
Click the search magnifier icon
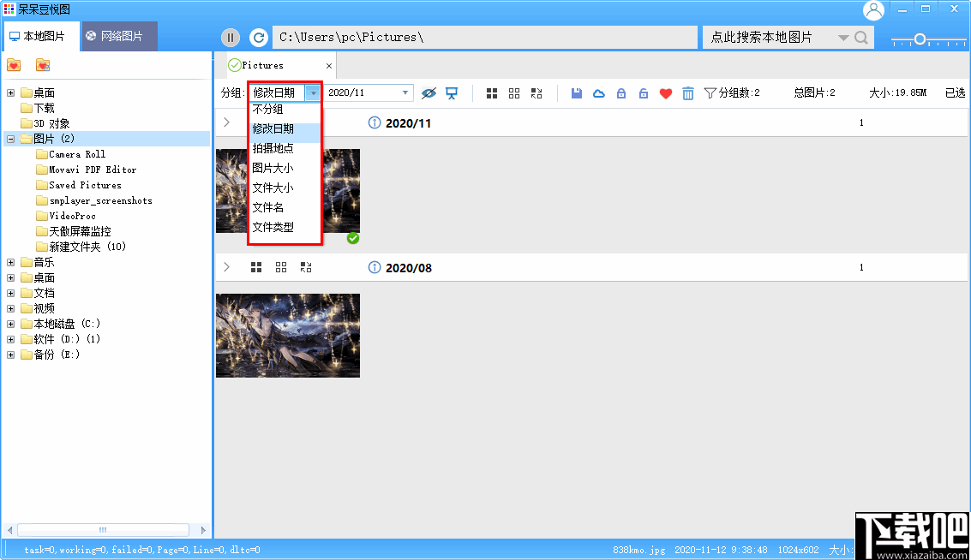tap(860, 38)
